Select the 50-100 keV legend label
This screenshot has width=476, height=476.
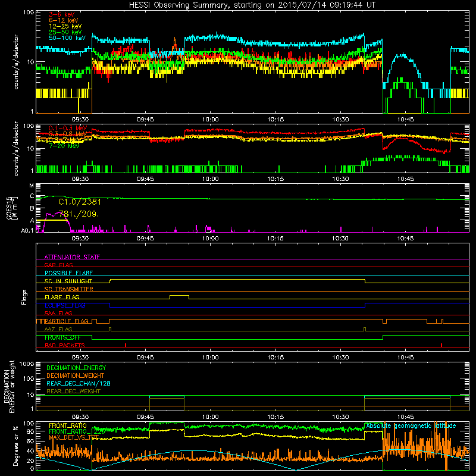coord(67,38)
